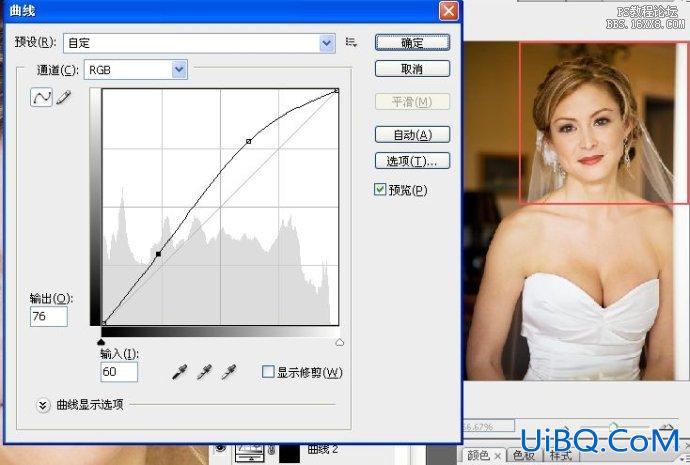Click the 输出 output value field

tap(48, 316)
